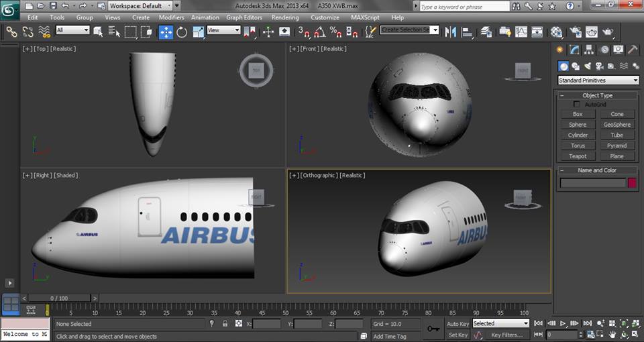Click the Teapot primitive button
The image size is (644, 342).
coord(578,156)
